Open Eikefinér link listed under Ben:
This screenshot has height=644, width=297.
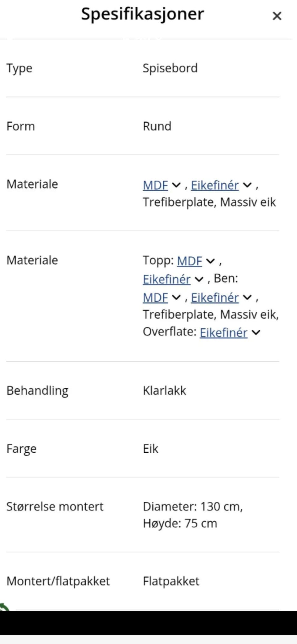[x=215, y=298]
